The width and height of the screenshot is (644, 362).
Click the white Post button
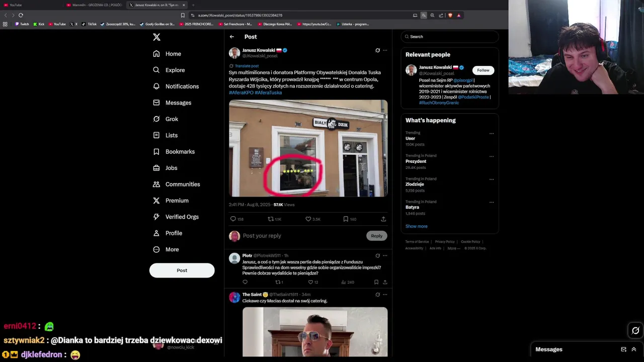tap(182, 270)
